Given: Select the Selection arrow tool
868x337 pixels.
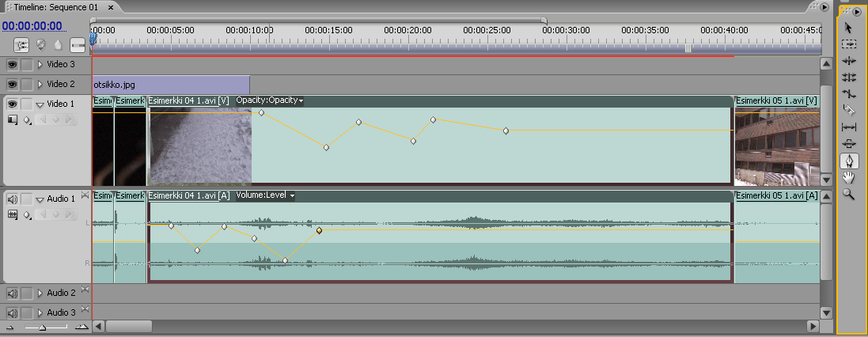Looking at the screenshot, I should (x=849, y=28).
